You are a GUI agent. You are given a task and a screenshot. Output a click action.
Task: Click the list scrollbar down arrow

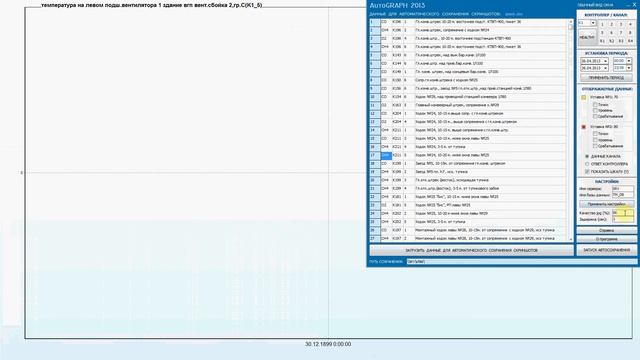point(571,239)
